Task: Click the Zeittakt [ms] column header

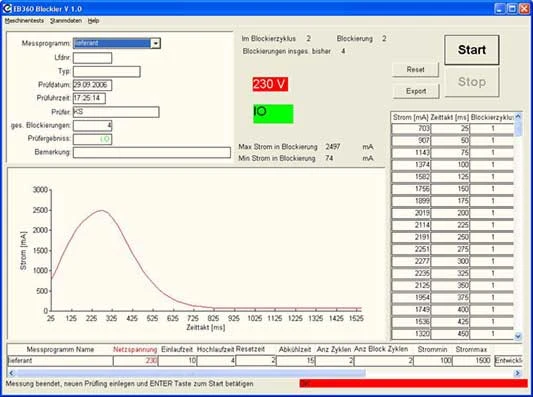Action: (450, 118)
